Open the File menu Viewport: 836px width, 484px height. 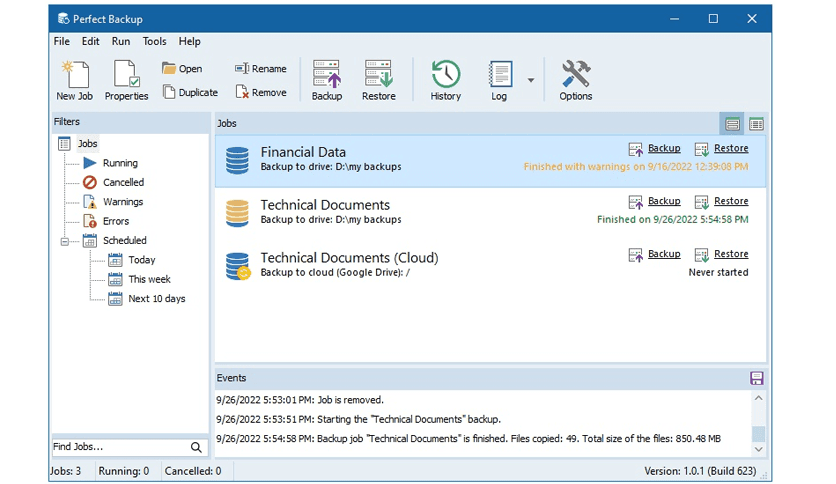(x=61, y=41)
